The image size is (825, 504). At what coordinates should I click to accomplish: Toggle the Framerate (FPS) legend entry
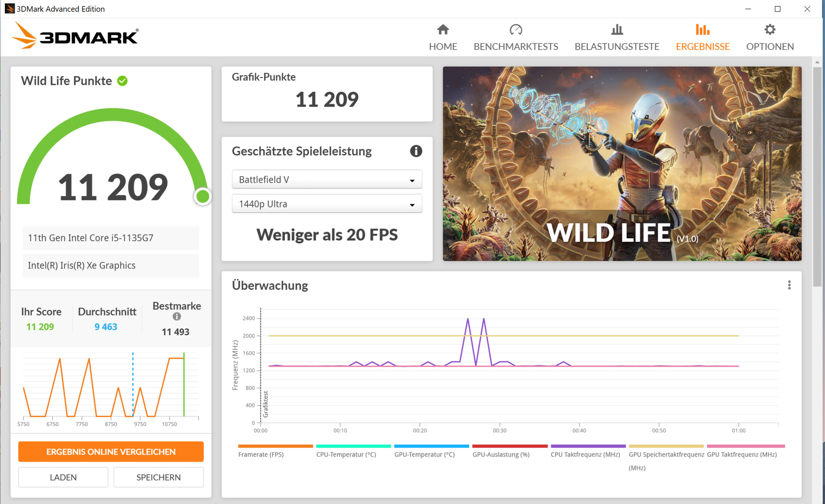[260, 454]
